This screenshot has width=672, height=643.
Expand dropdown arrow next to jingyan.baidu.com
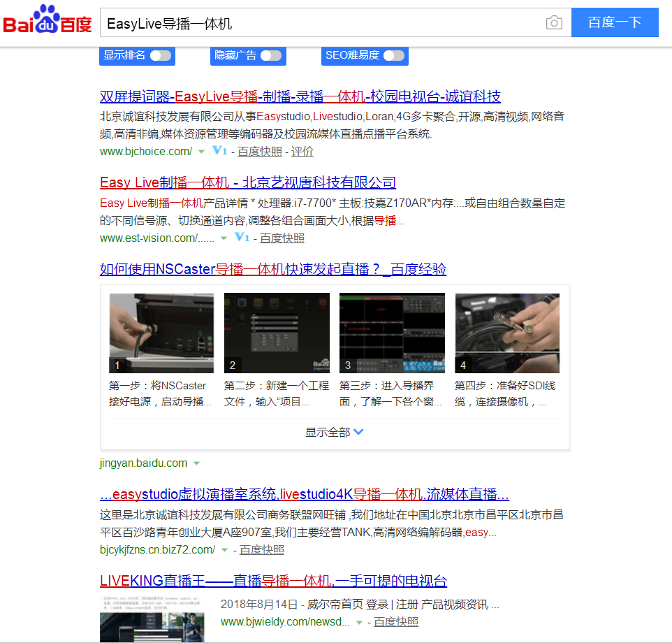tap(197, 463)
